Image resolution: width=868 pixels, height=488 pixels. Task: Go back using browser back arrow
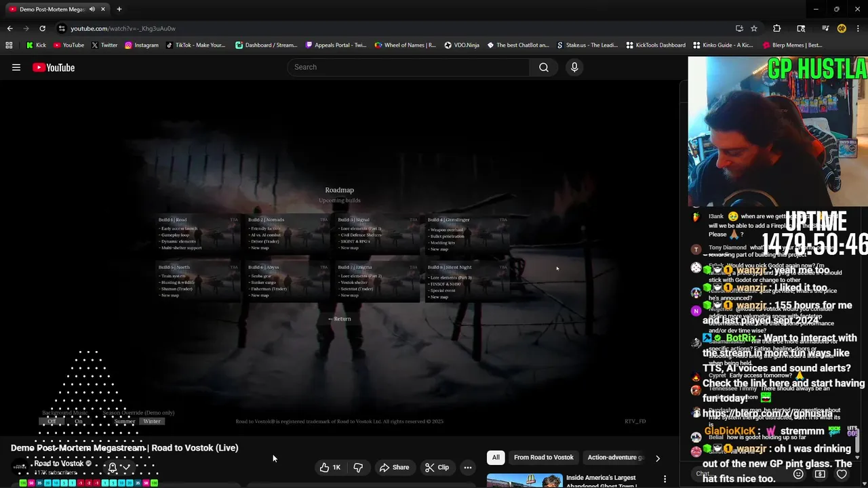[9, 28]
